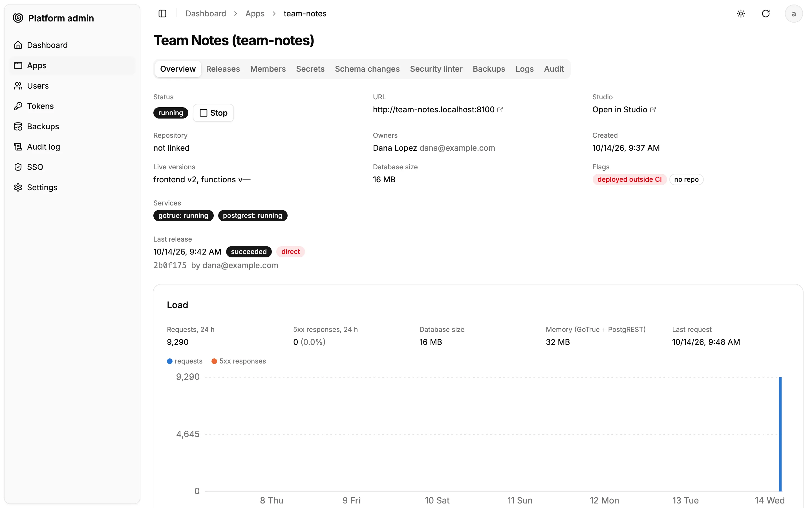812x508 pixels.
Task: Toggle the sidebar panel icon
Action: [162, 14]
